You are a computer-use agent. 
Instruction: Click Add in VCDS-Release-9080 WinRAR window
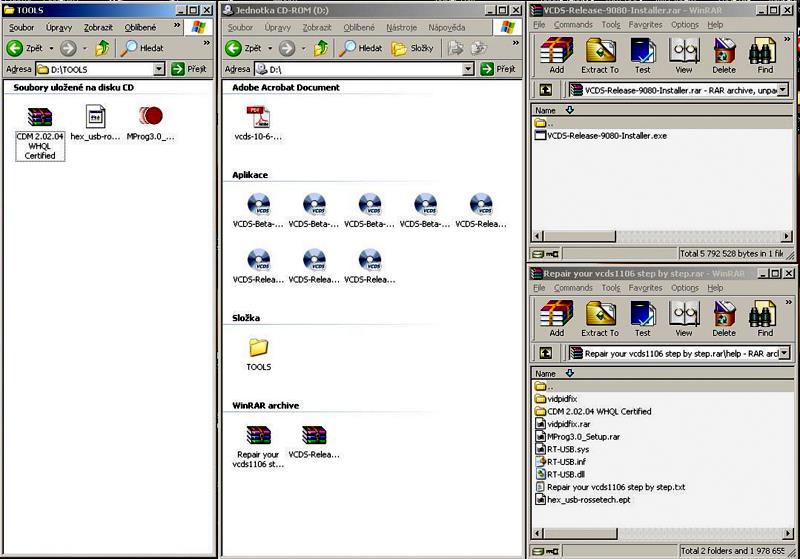click(x=557, y=56)
